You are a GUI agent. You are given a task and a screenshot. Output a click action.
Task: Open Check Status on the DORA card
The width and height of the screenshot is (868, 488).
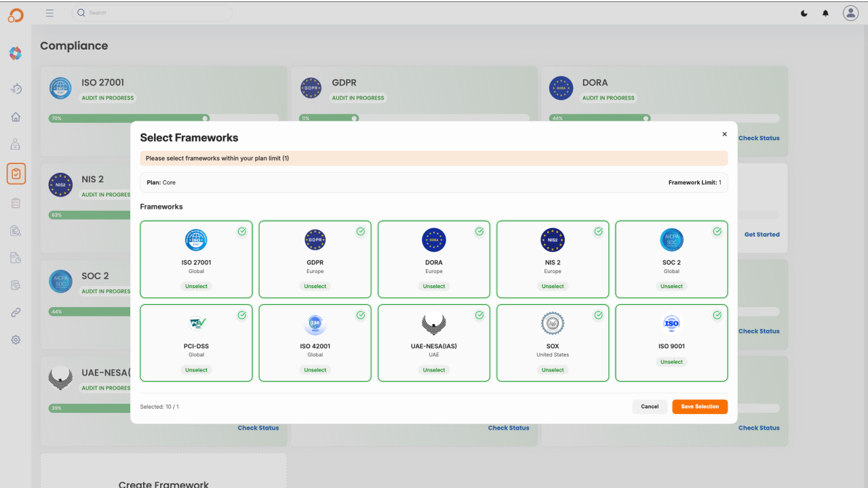click(x=759, y=138)
